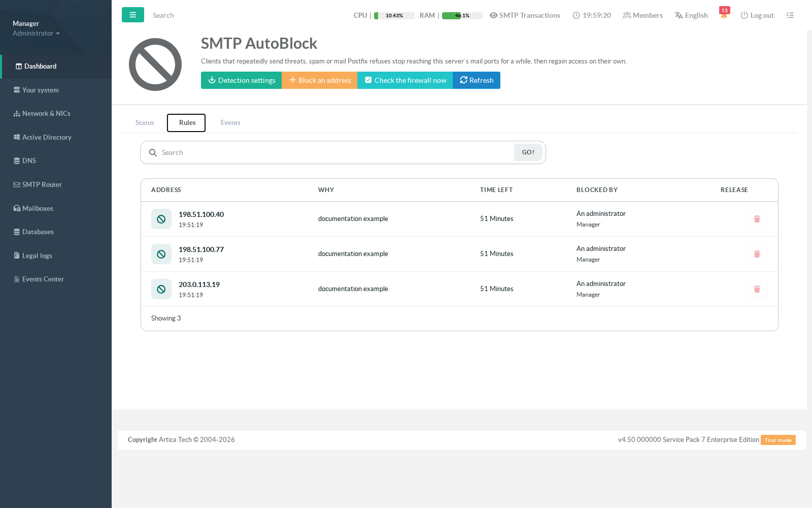Switch to the Status tab
The height and width of the screenshot is (508, 812).
(145, 122)
